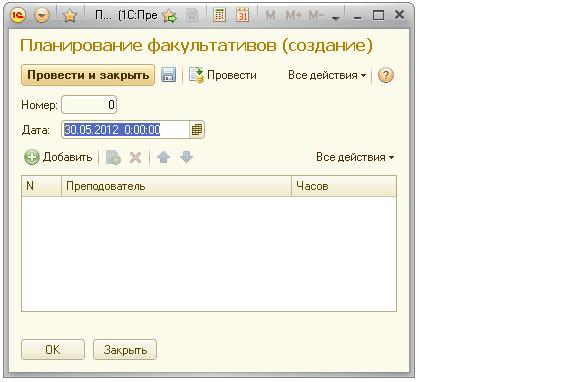Move row up with arrow icon
This screenshot has height=382, width=563.
(x=163, y=157)
